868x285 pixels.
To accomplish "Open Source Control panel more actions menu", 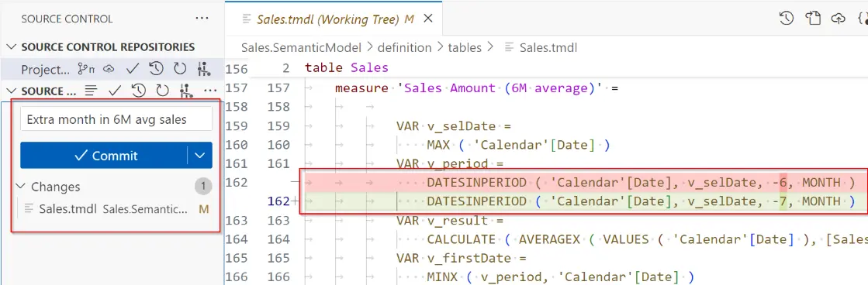I will click(202, 19).
